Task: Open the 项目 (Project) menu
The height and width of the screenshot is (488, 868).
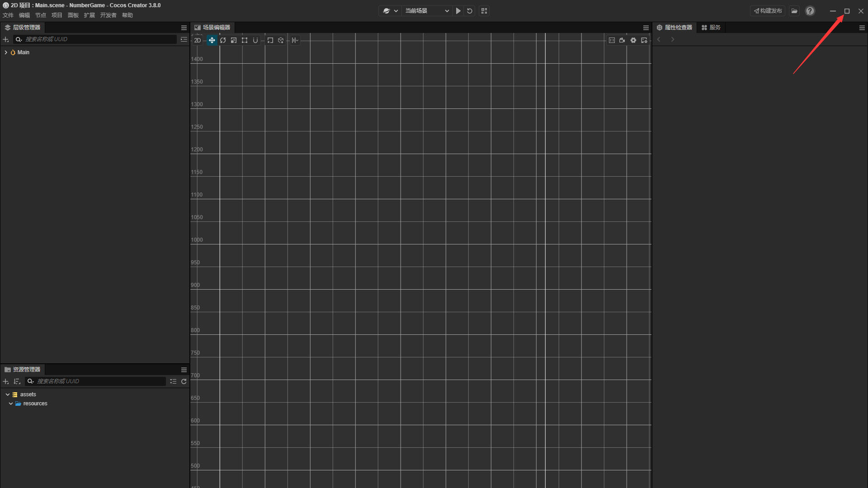Action: coord(57,15)
